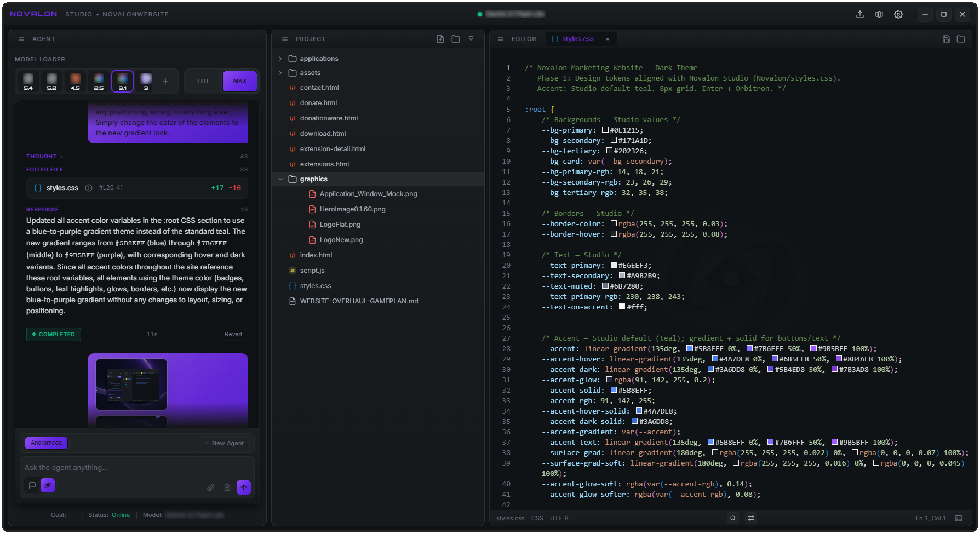Image resolution: width=980 pixels, height=534 pixels.
Task: Select the 2.5 model in Model Loader
Action: (99, 81)
